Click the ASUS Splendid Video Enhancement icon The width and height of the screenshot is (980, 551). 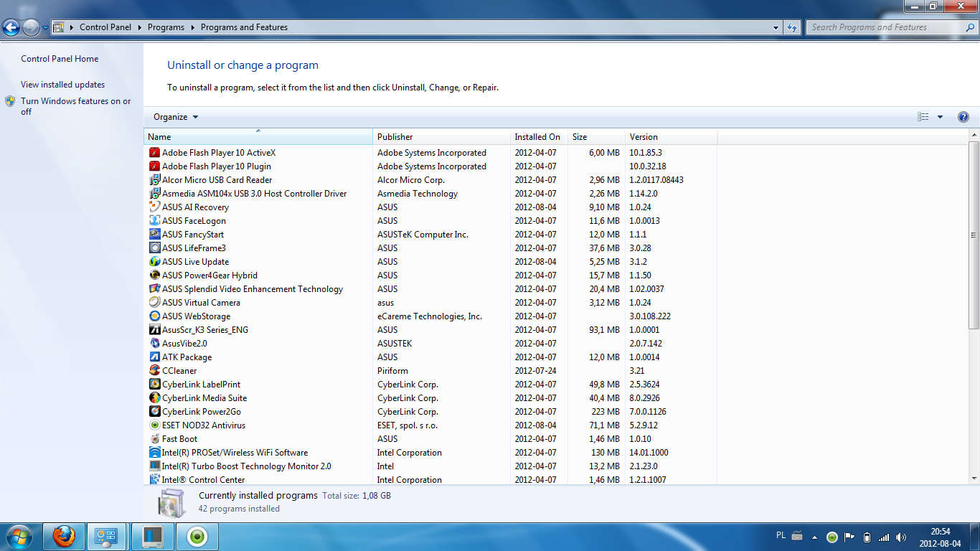[154, 289]
